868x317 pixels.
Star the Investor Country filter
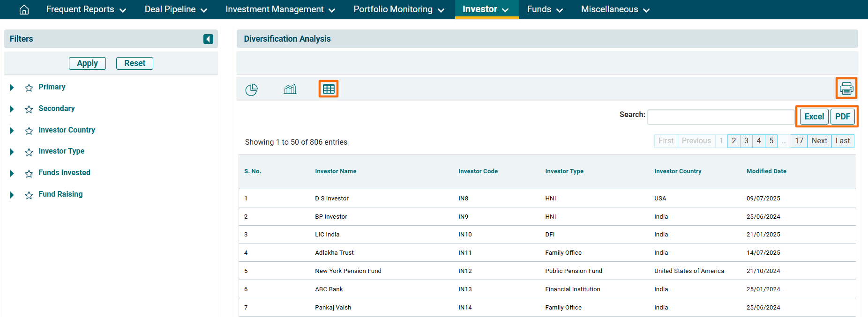tap(29, 131)
